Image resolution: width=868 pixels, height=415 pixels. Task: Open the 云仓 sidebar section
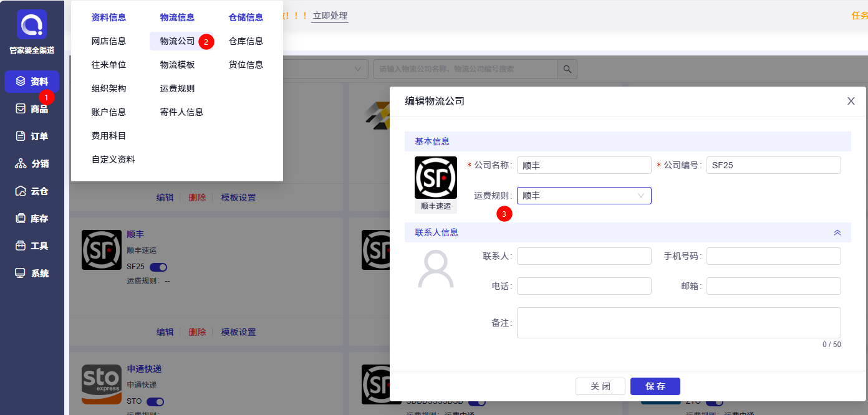(x=32, y=191)
